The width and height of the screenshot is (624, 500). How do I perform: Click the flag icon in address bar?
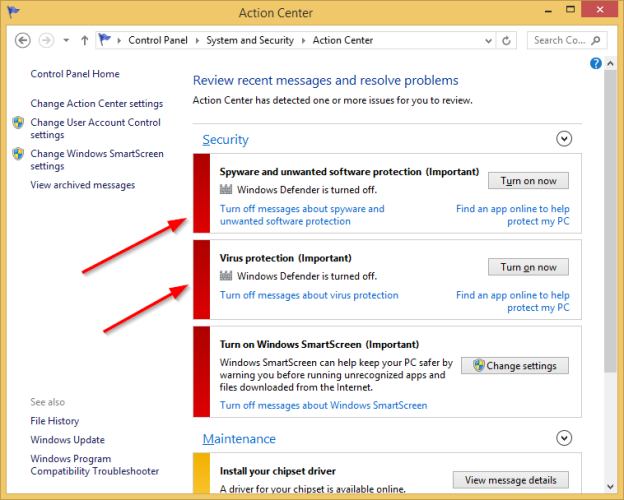click(105, 40)
